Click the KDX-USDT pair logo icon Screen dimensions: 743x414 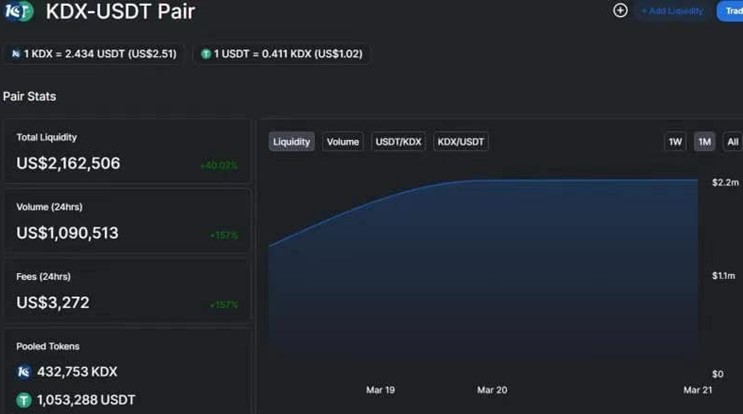coord(19,11)
